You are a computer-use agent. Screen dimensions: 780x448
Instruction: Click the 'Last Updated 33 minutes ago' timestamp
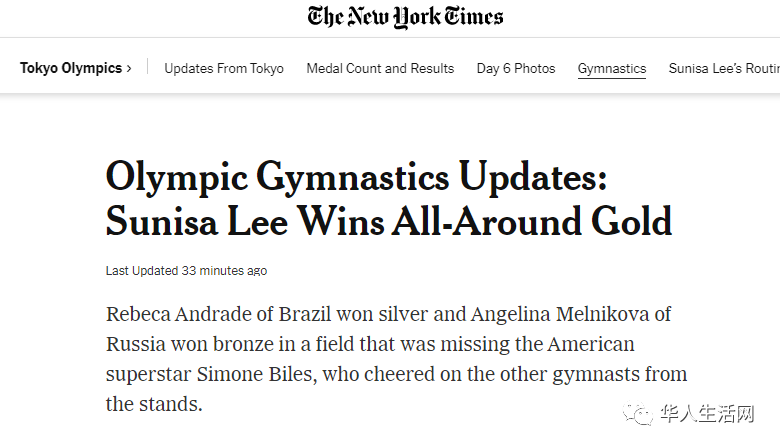pos(186,271)
